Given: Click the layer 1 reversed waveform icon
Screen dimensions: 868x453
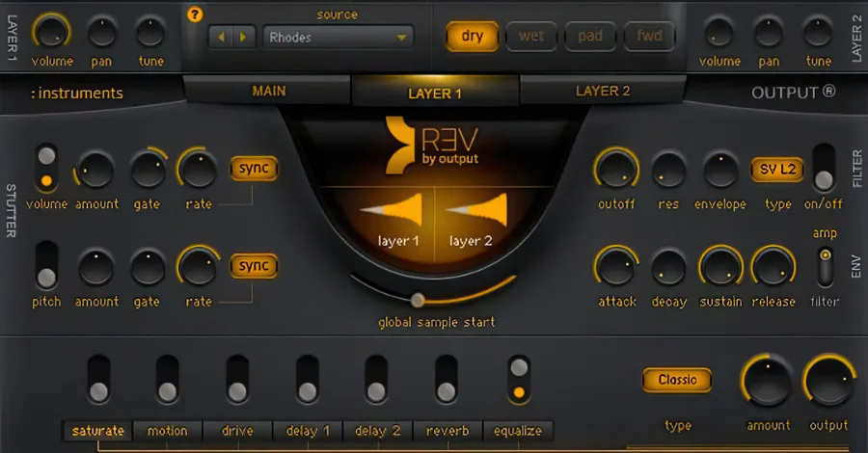Looking at the screenshot, I should click(392, 210).
